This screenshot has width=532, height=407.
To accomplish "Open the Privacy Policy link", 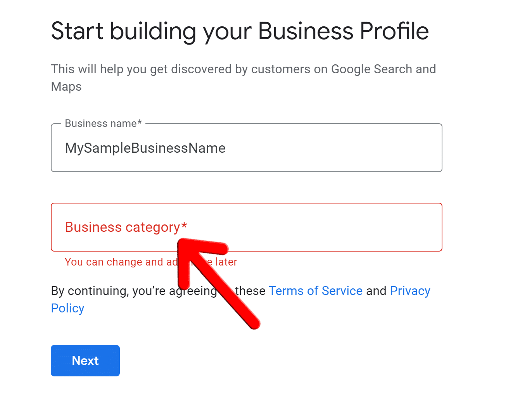I will coord(410,290).
